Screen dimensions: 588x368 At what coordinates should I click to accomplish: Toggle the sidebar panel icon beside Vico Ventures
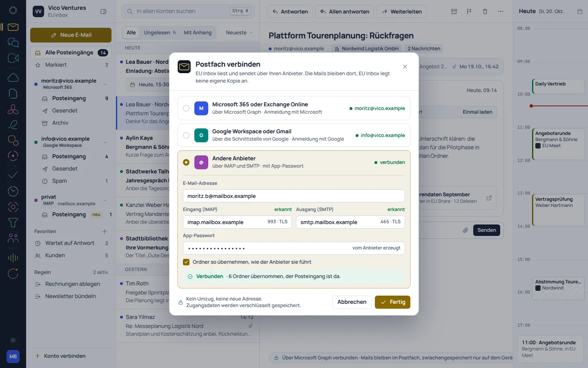pyautogui.click(x=103, y=11)
